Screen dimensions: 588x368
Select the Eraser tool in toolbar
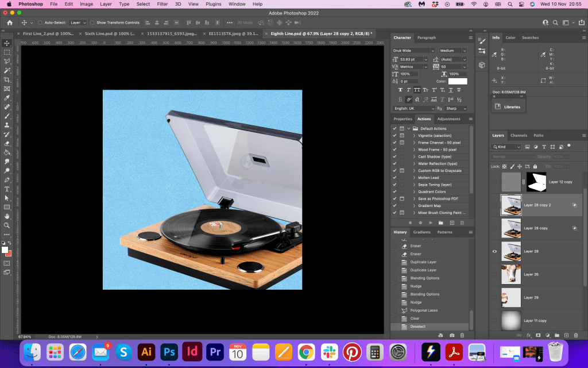tap(7, 143)
